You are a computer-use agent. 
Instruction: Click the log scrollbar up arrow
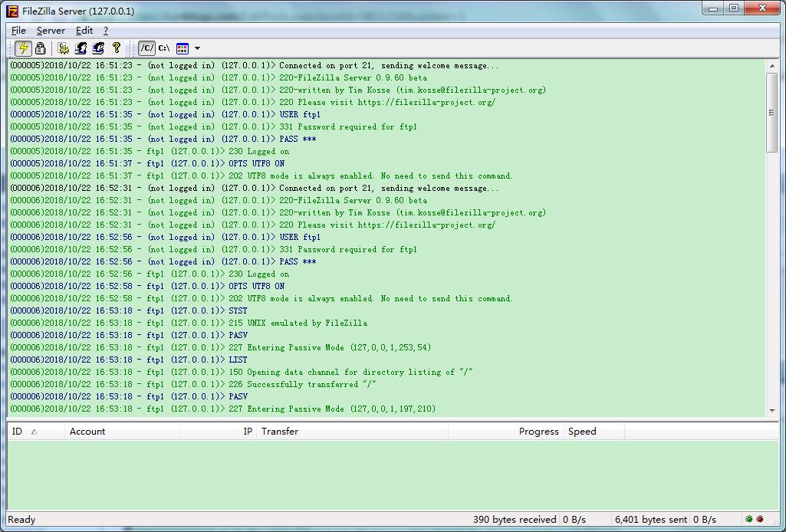tap(772, 66)
